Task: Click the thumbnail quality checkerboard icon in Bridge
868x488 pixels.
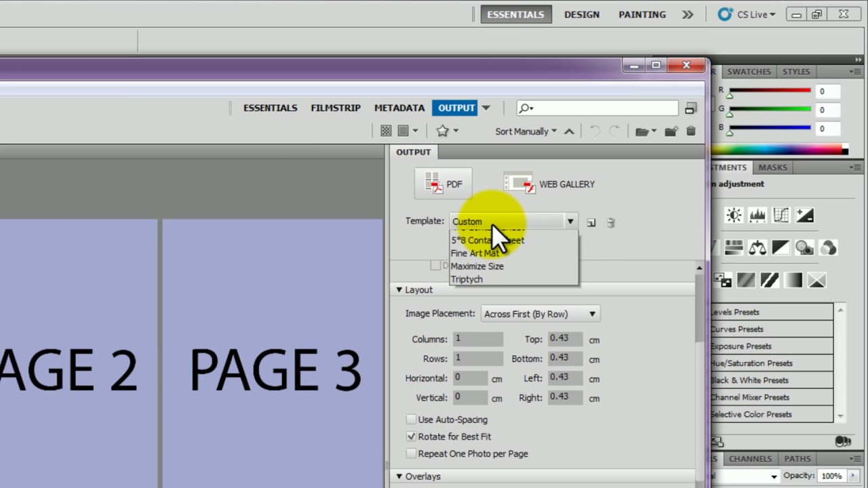Action: (x=386, y=131)
